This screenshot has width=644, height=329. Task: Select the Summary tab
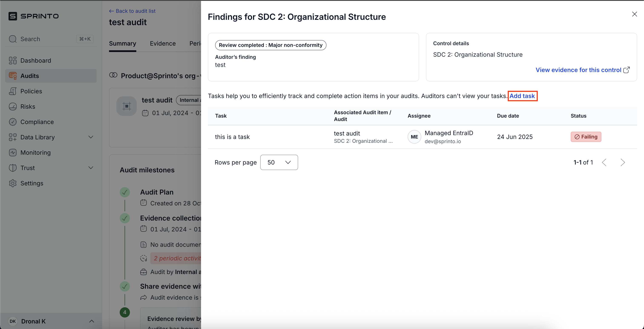(122, 43)
